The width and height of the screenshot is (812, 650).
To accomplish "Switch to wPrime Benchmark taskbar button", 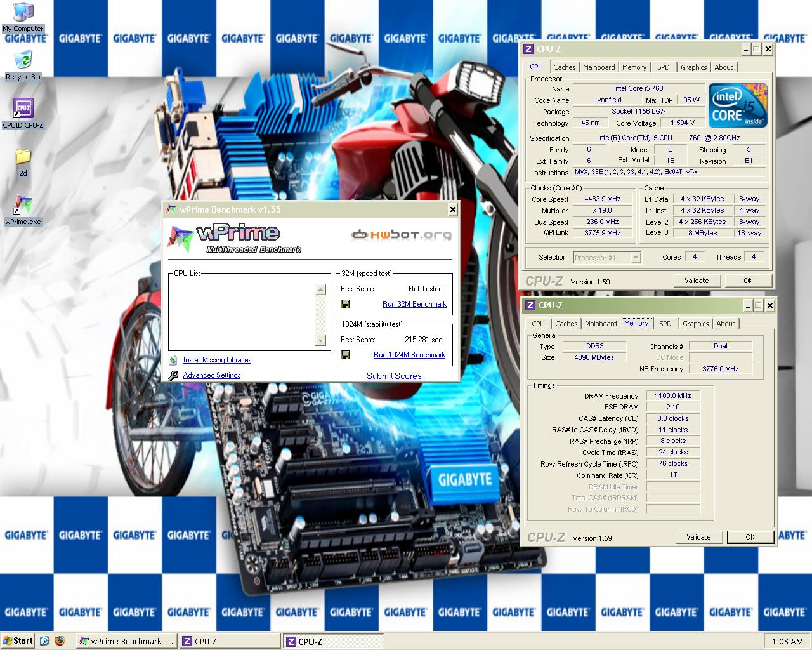I will tap(126, 641).
